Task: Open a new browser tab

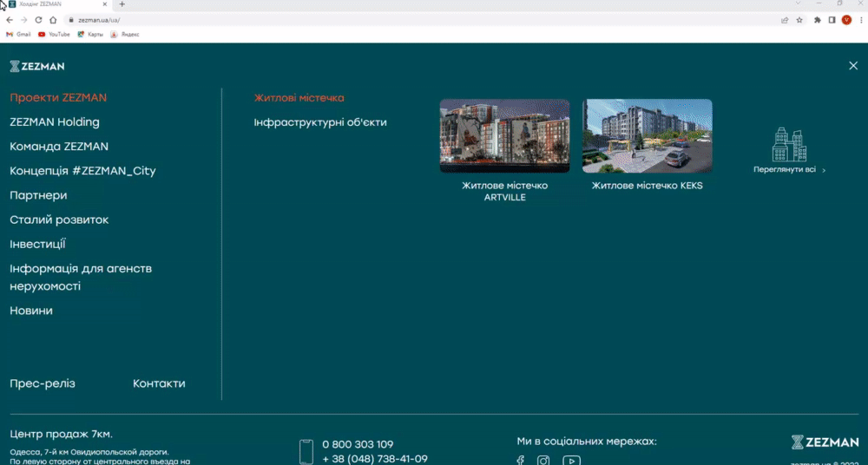Action: pyautogui.click(x=122, y=4)
